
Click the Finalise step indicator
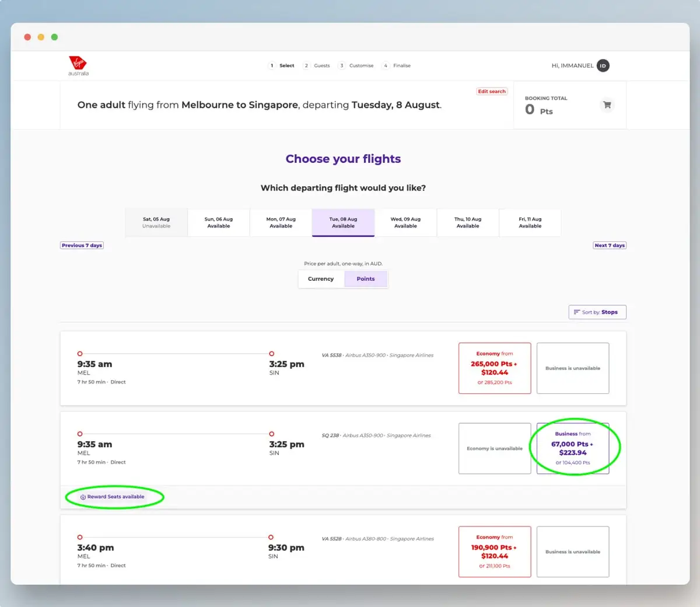(396, 65)
